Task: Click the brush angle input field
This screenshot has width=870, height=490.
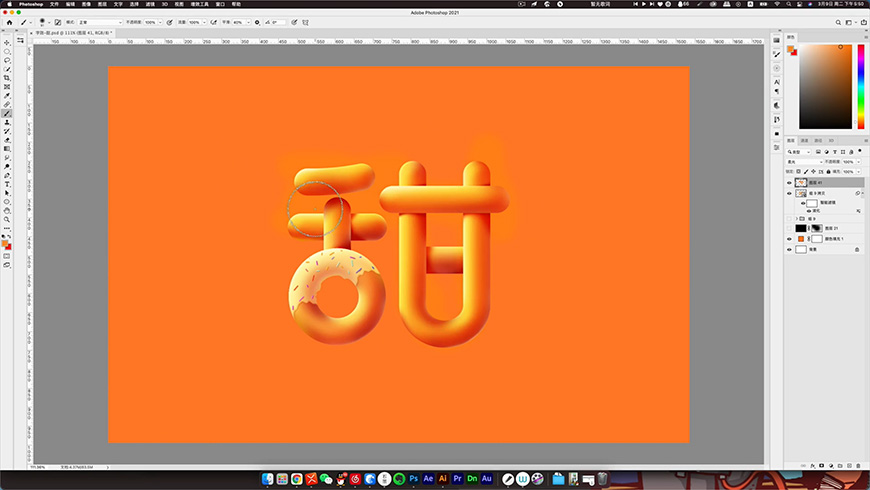Action: point(277,22)
